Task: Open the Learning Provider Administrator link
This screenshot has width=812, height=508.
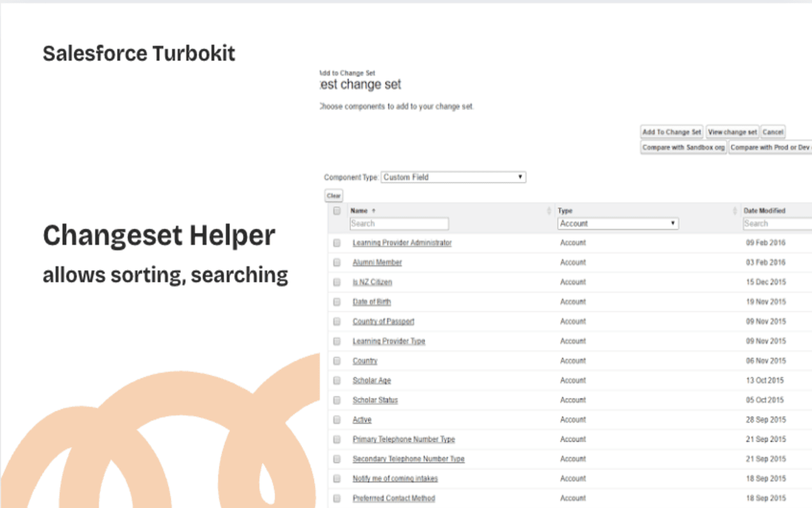Action: coord(402,243)
